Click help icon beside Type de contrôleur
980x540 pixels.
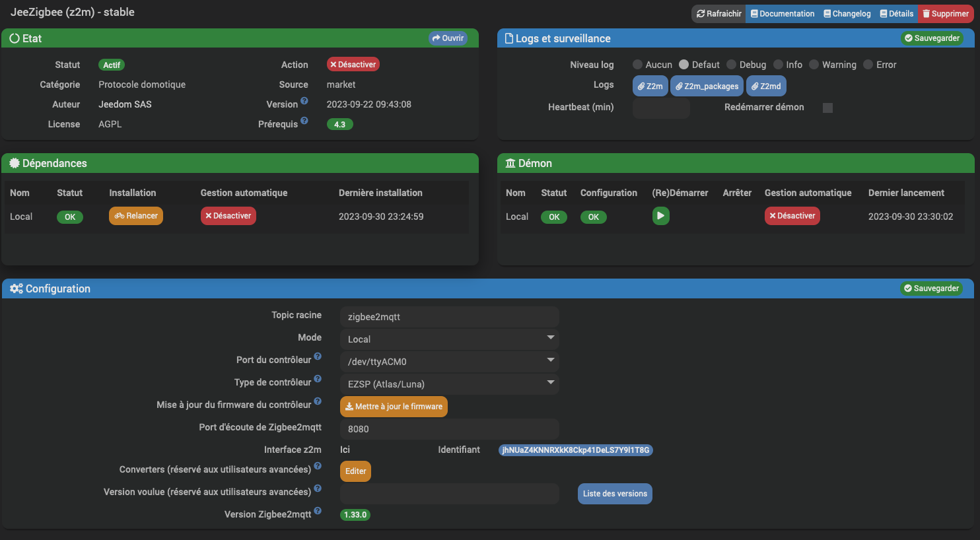(x=318, y=379)
